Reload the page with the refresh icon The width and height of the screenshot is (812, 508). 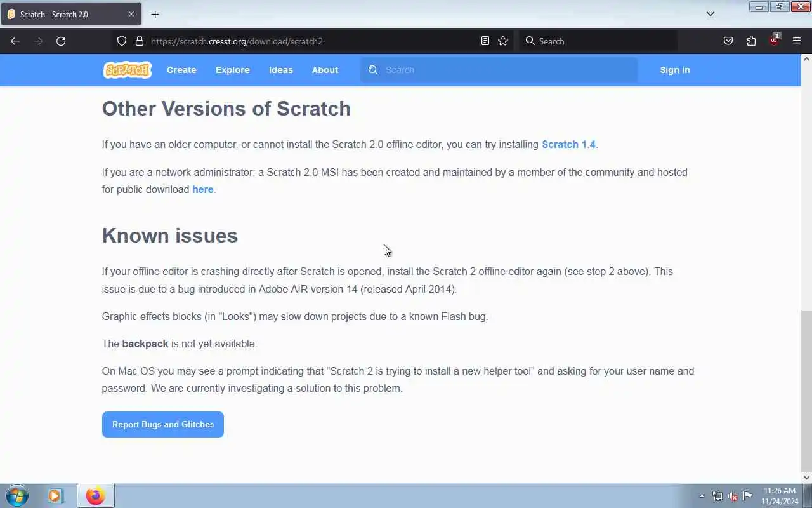click(x=61, y=41)
